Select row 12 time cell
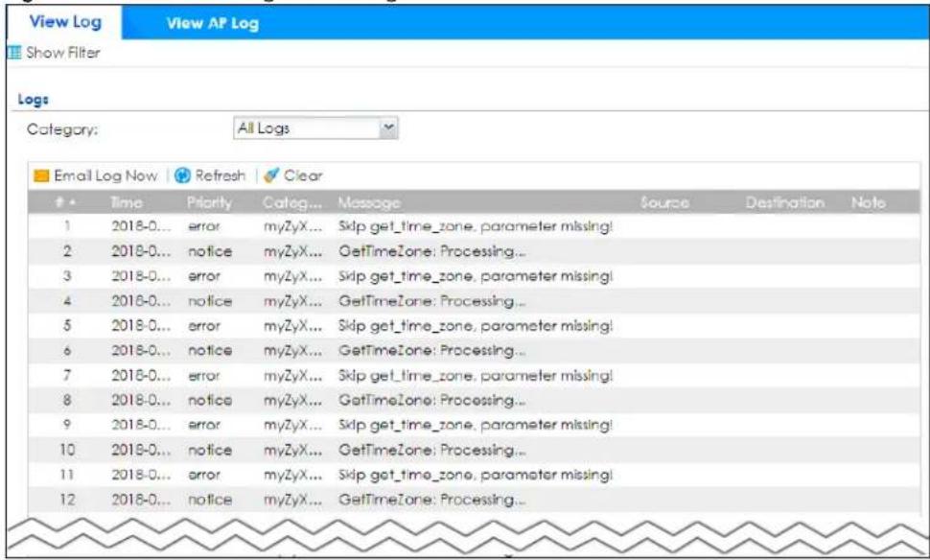This screenshot has height=560, width=930. (141, 500)
